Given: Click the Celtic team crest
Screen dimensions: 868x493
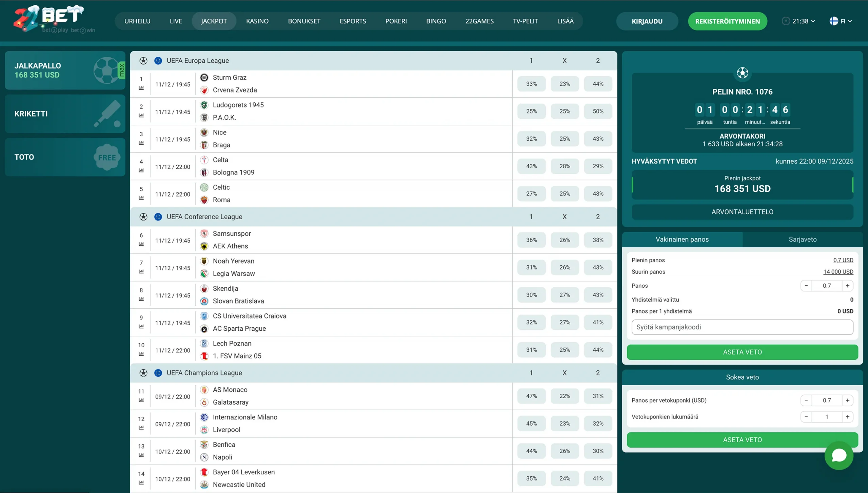Looking at the screenshot, I should coord(204,187).
